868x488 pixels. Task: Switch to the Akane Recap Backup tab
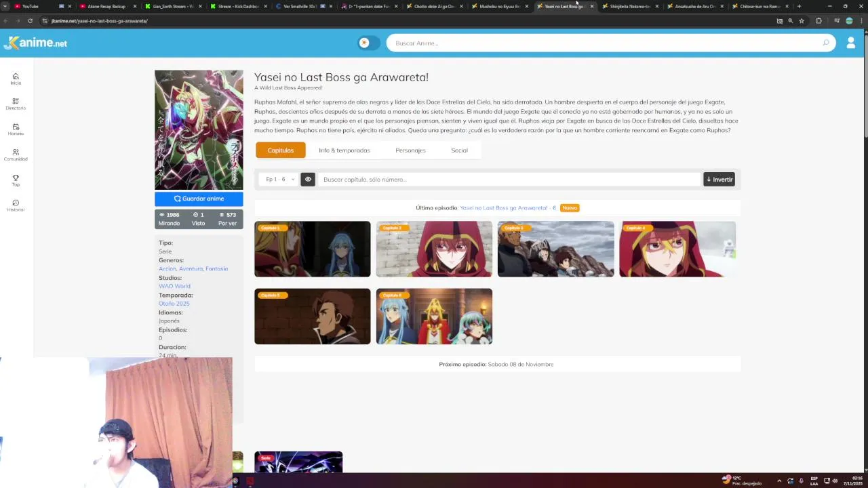[x=106, y=6]
